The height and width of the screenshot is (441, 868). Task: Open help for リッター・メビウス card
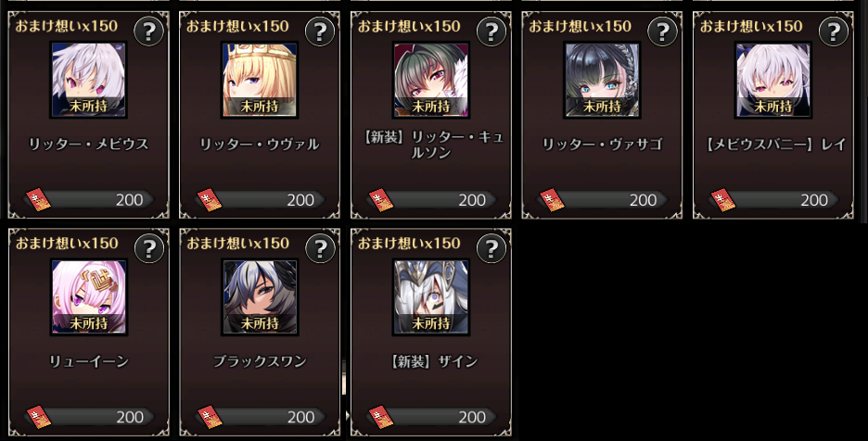click(x=148, y=32)
